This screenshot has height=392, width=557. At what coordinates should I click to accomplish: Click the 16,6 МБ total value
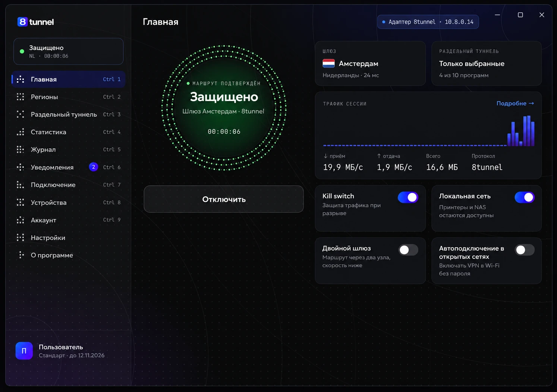point(442,167)
